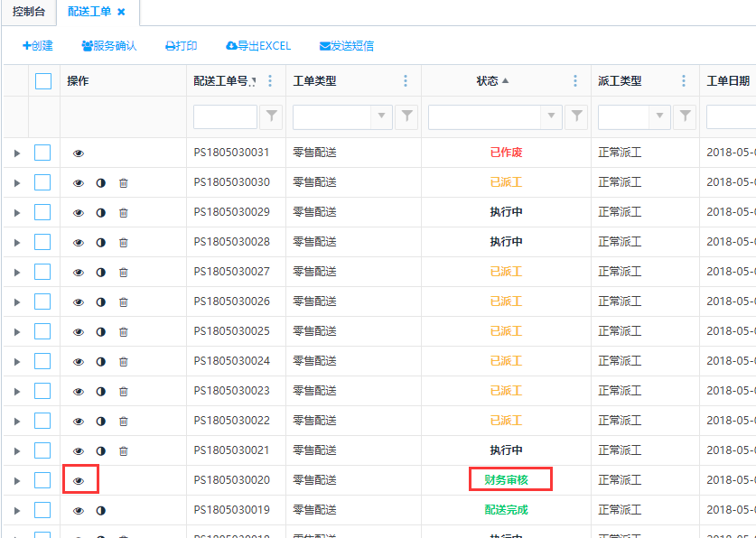Open the 工单类型 column menu dots
Viewport: 756px width, 538px height.
click(406, 81)
